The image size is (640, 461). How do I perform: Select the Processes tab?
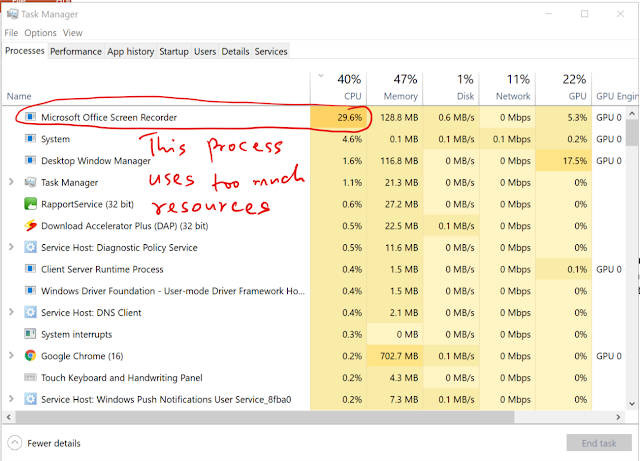(25, 51)
